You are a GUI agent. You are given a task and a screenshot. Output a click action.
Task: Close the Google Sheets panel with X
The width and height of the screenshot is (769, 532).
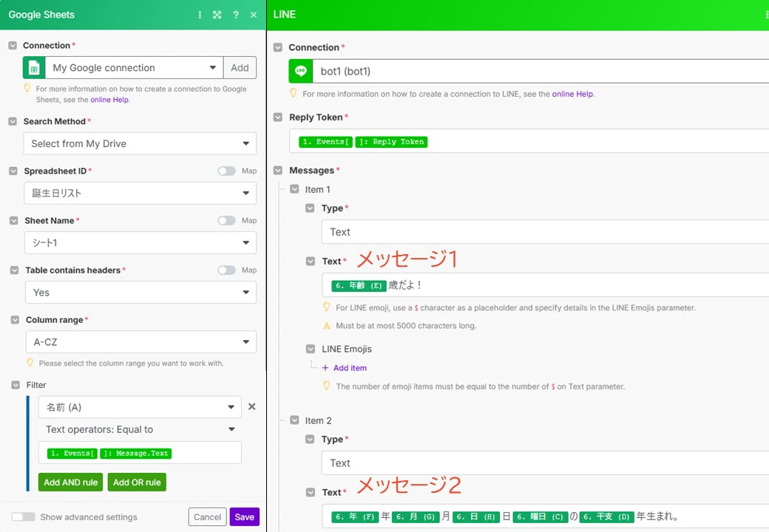point(254,15)
